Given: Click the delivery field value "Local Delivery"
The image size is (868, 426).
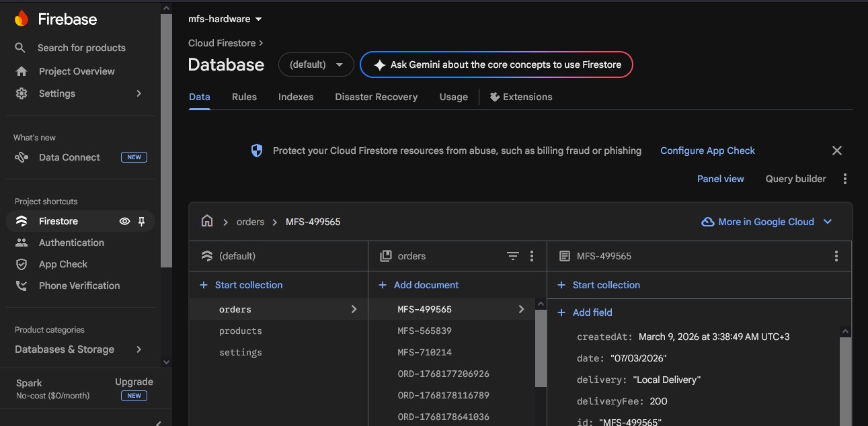Looking at the screenshot, I should point(667,380).
